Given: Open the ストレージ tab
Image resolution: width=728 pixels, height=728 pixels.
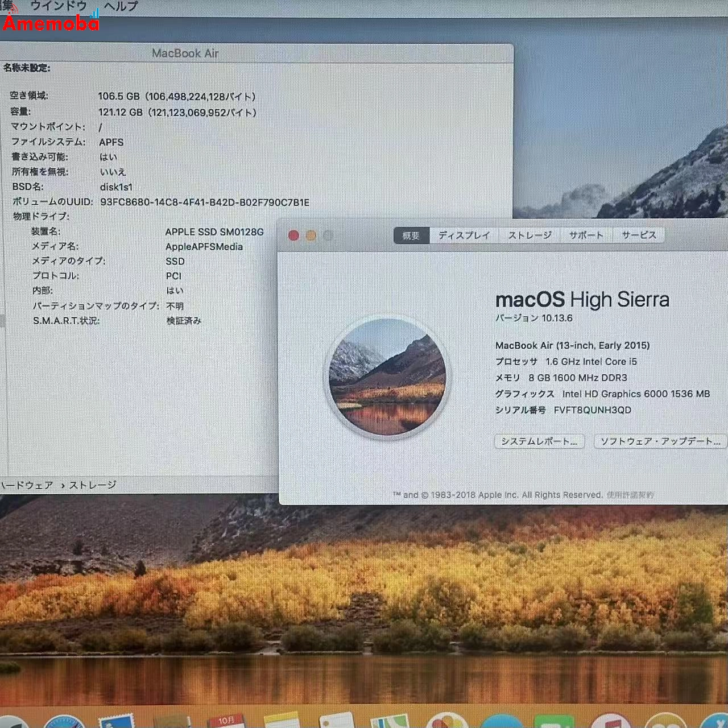Looking at the screenshot, I should [530, 235].
